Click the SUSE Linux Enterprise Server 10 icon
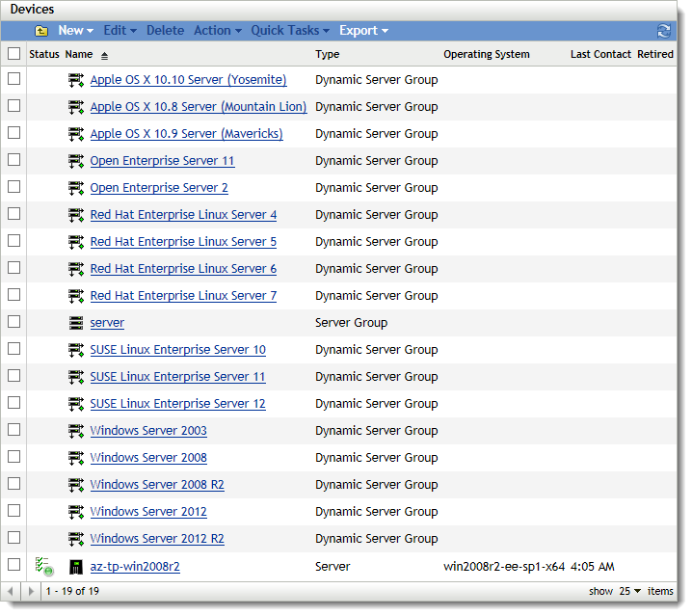The height and width of the screenshot is (616, 692). click(76, 350)
